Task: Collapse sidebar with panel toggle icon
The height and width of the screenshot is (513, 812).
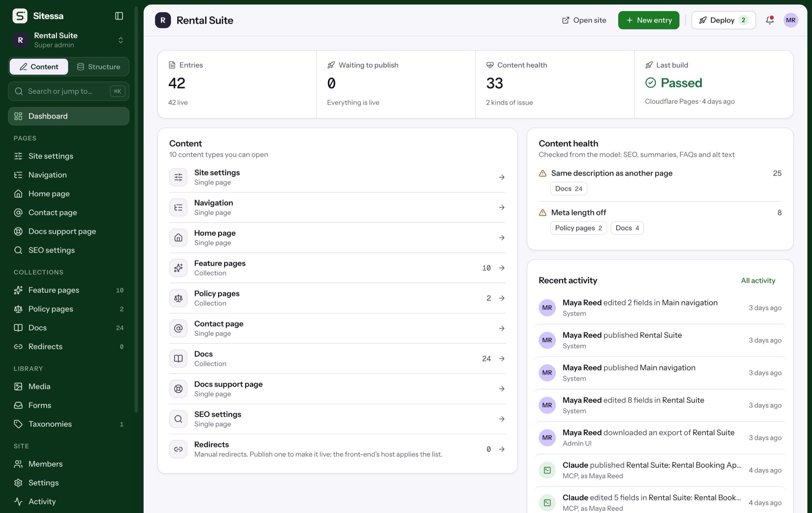Action: [119, 16]
